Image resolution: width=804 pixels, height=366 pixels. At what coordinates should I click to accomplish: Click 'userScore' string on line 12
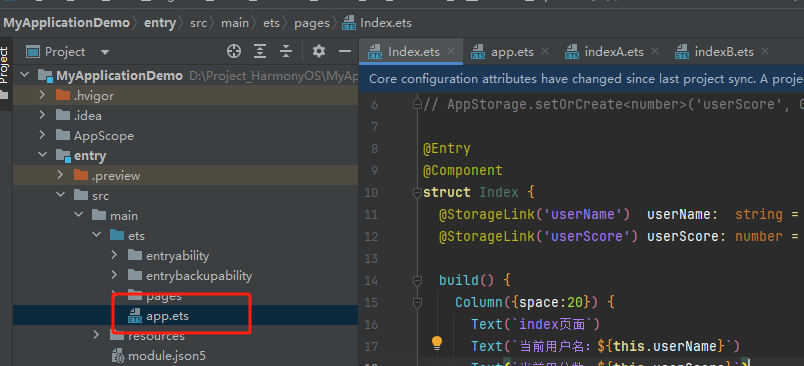pyautogui.click(x=587, y=236)
